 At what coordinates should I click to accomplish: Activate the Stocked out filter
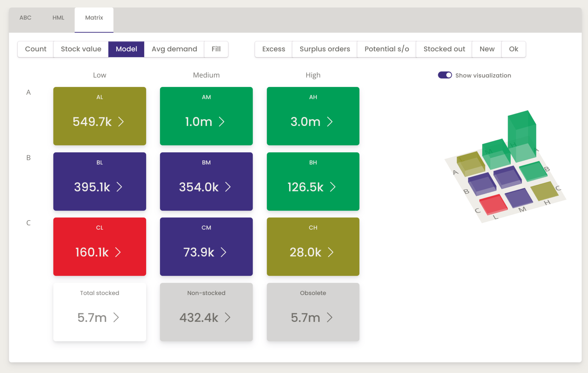click(444, 49)
